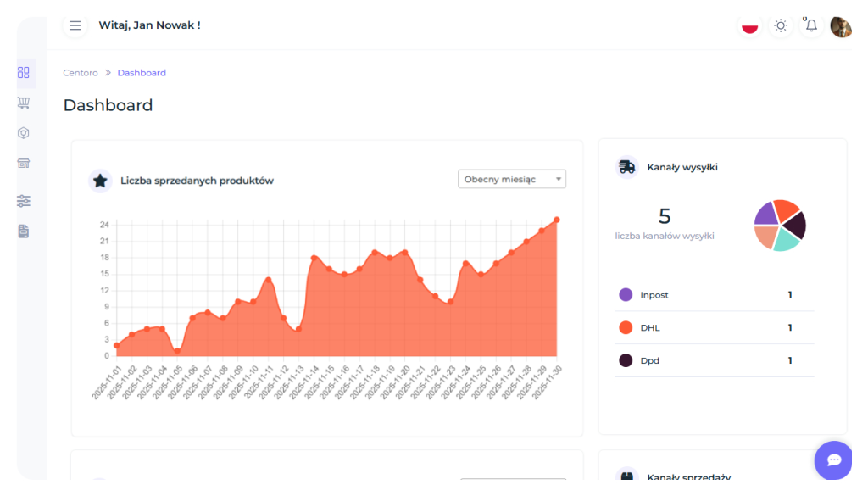Screen dimensions: 868x496
Task: Click the purple Inpost color dot
Action: click(626, 295)
